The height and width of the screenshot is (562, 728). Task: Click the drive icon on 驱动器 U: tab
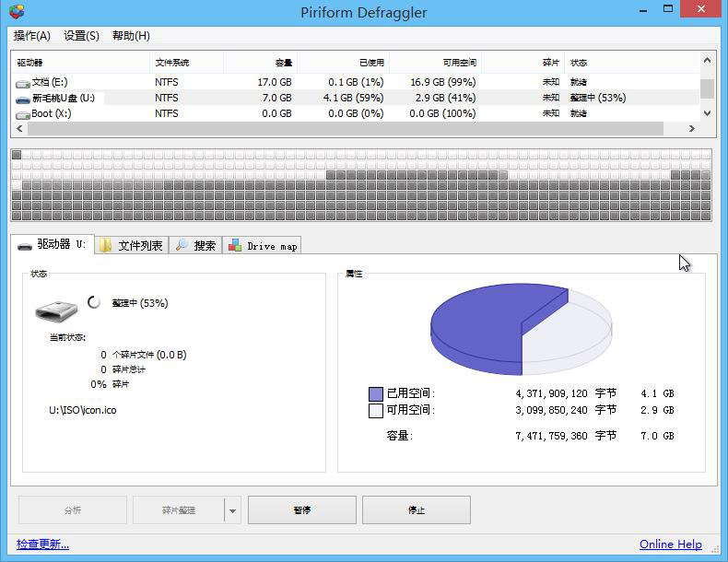pos(25,246)
